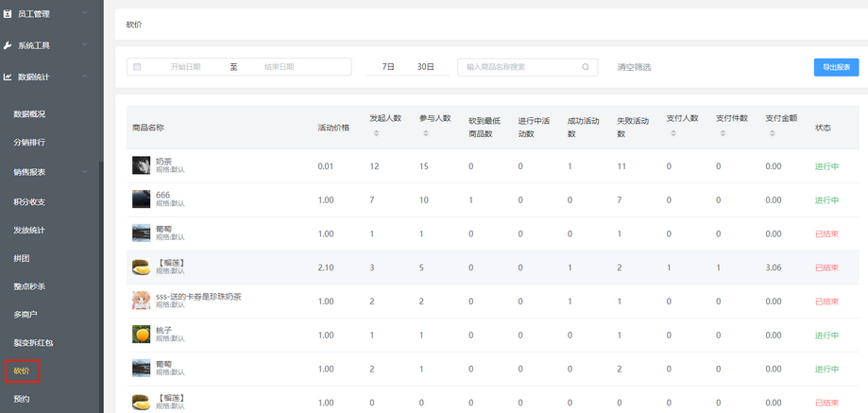
Task: Click the 桃子 product thumbnail
Action: point(142,335)
